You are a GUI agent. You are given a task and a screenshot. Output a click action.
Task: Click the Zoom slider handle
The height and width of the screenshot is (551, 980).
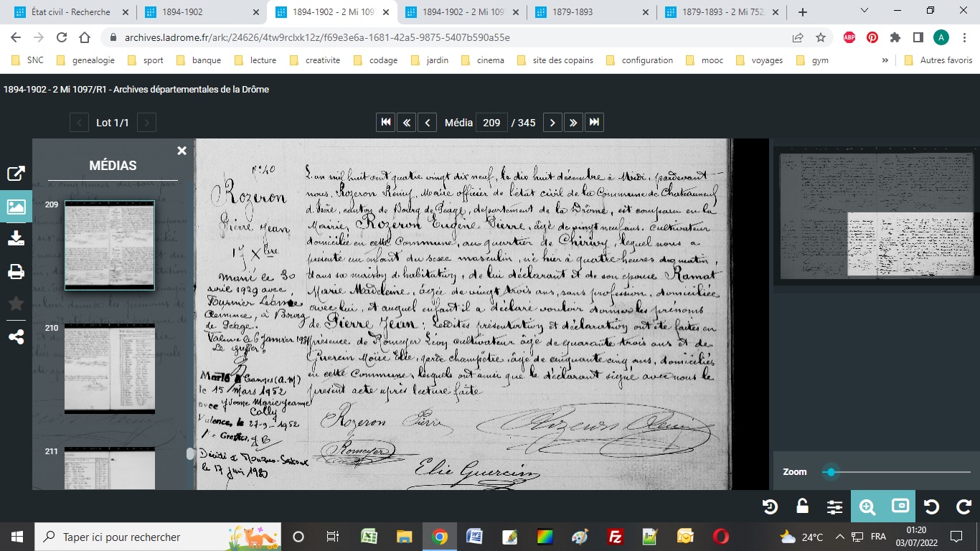[x=831, y=472]
